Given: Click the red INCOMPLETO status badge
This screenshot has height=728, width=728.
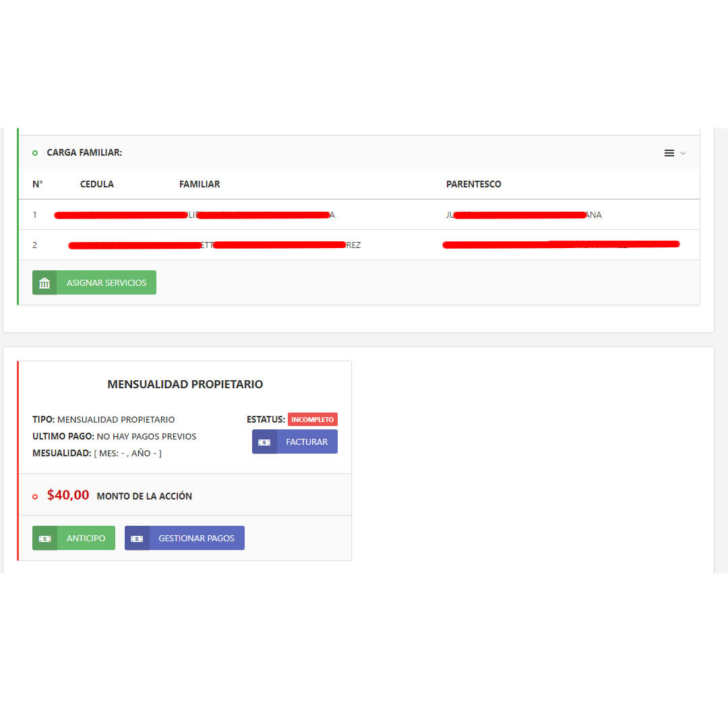Looking at the screenshot, I should [313, 419].
